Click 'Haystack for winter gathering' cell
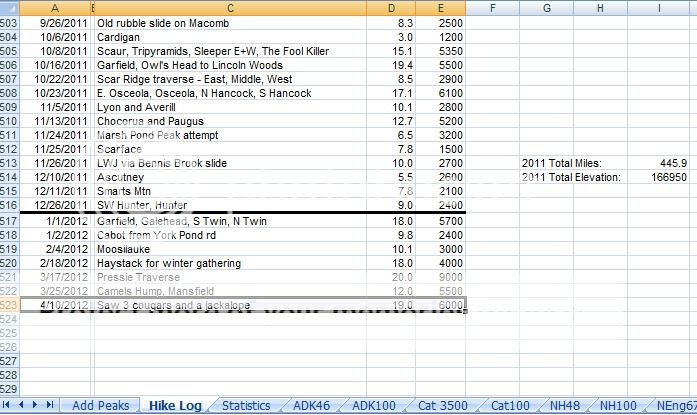Screen dimensions: 697x415 [230, 263]
